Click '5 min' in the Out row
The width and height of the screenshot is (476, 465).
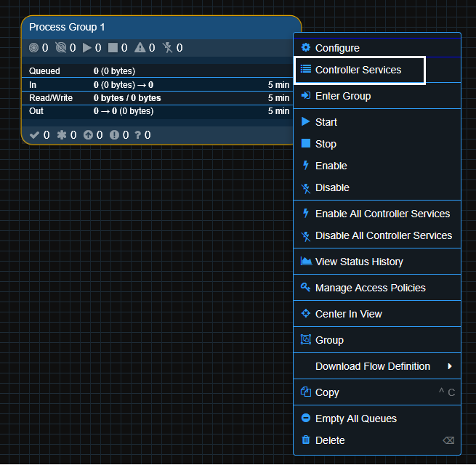[x=278, y=111]
